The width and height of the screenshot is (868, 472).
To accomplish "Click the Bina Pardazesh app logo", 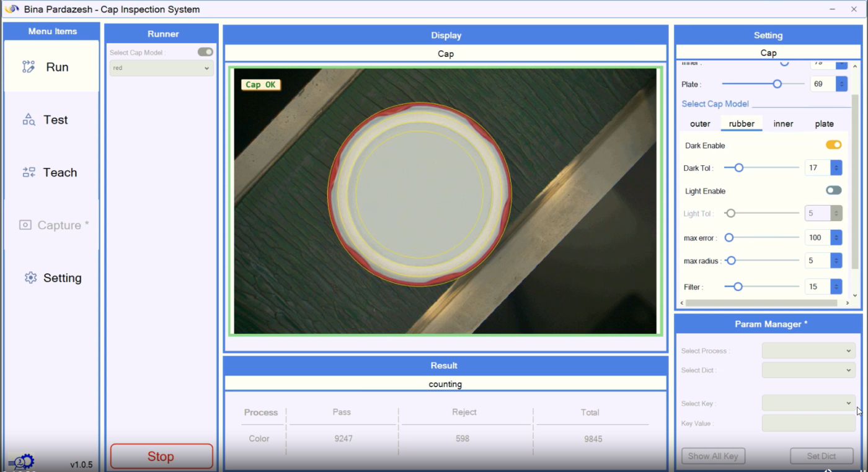I will click(x=12, y=9).
